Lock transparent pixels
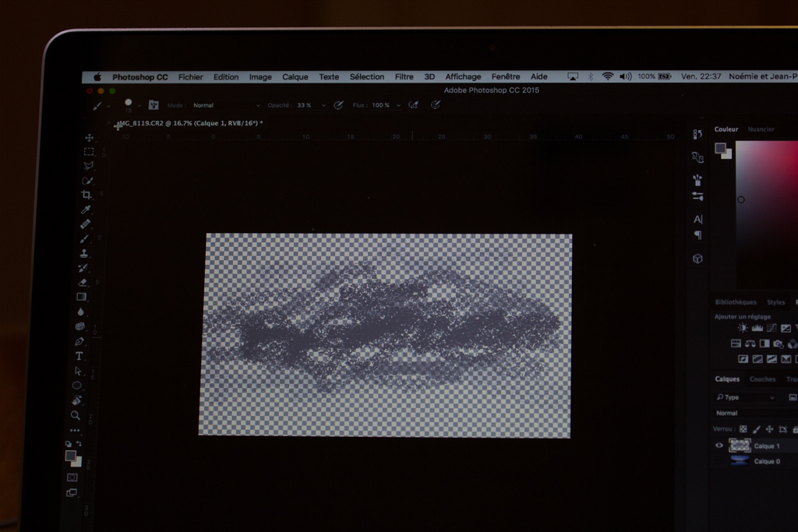 coord(743,429)
